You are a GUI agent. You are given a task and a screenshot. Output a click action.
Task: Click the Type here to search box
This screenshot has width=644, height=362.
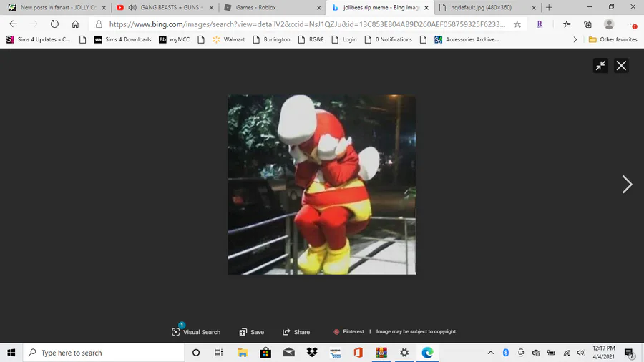(x=104, y=353)
